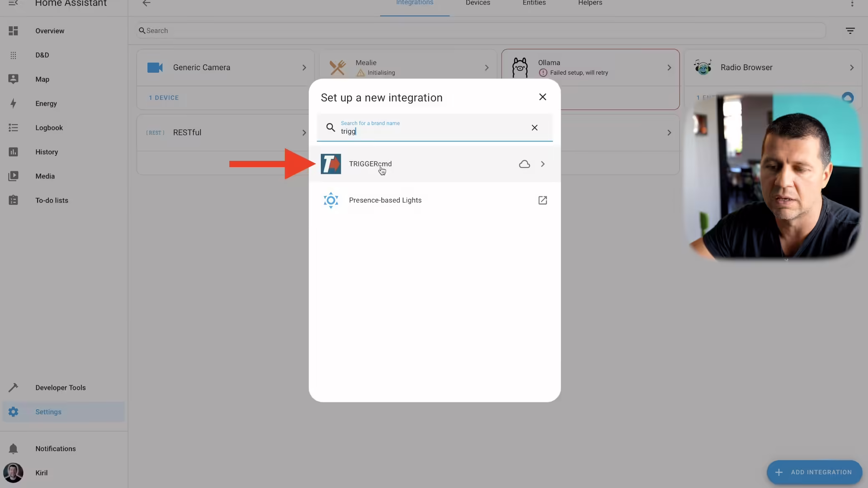Expand the RESTful card chevron
This screenshot has width=868, height=488.
304,133
